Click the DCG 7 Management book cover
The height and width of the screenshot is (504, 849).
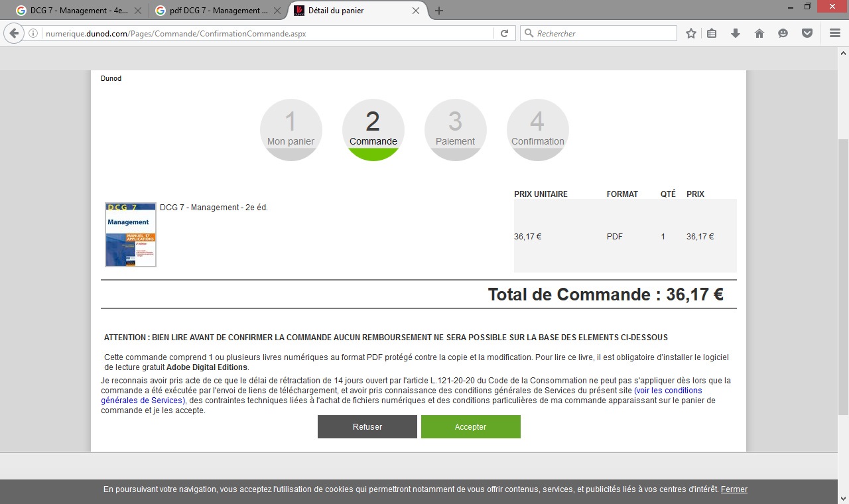tap(131, 235)
